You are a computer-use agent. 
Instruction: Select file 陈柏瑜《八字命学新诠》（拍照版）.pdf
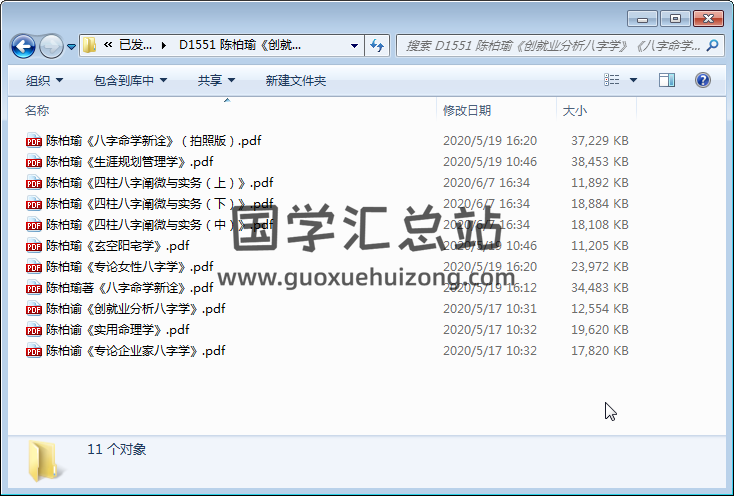pyautogui.click(x=154, y=140)
